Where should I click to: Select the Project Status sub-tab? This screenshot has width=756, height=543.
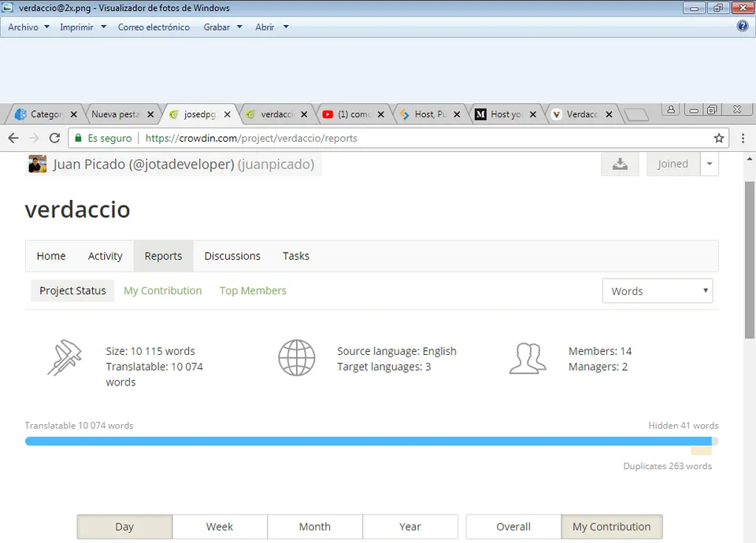72,290
